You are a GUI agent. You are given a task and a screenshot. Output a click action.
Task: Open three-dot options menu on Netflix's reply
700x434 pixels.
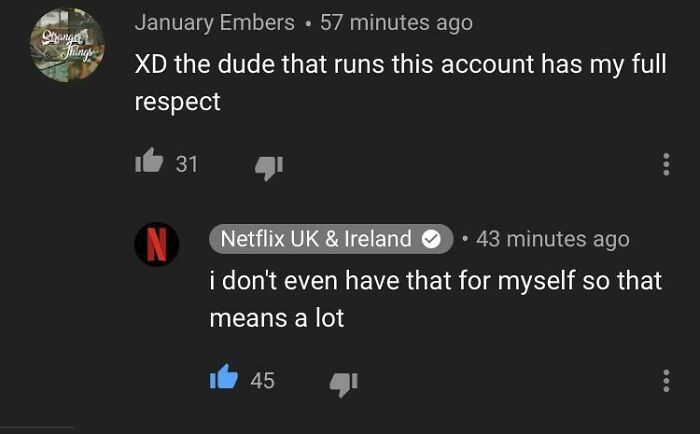pyautogui.click(x=666, y=380)
